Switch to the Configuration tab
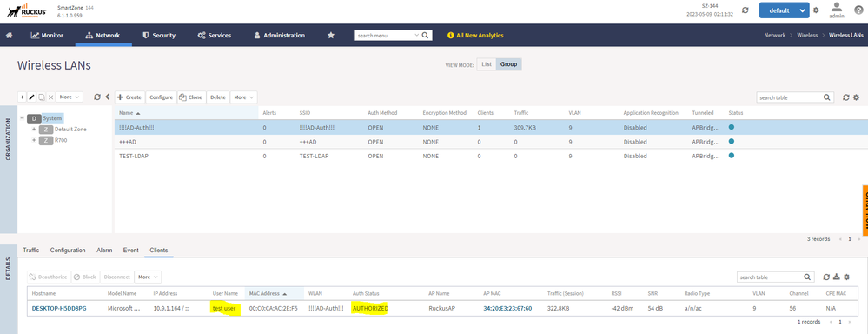Viewport: 868px width, 334px height. coord(68,250)
